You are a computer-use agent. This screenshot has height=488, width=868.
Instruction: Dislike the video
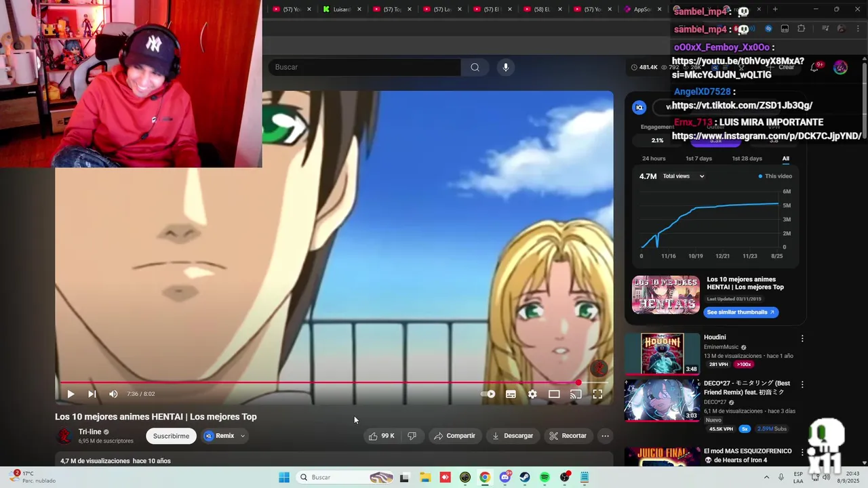(412, 436)
